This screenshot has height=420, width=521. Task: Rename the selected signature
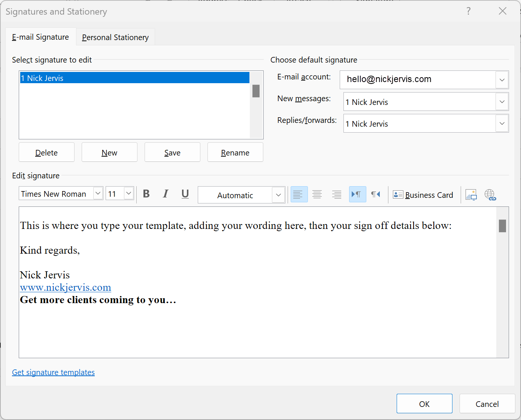[x=235, y=152]
